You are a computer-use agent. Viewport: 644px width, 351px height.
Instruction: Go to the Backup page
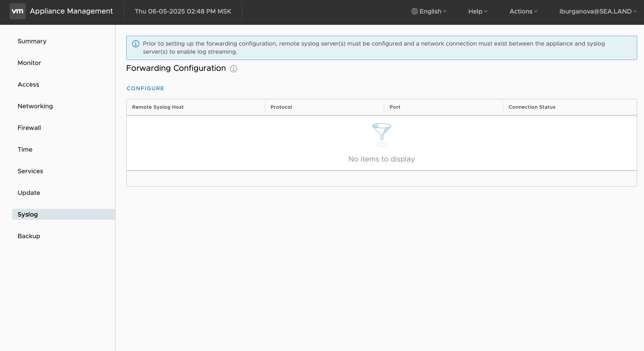(x=29, y=236)
